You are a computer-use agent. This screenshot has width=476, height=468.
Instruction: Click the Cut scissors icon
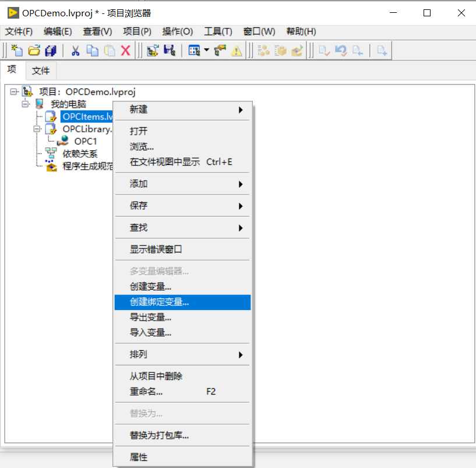(x=75, y=50)
